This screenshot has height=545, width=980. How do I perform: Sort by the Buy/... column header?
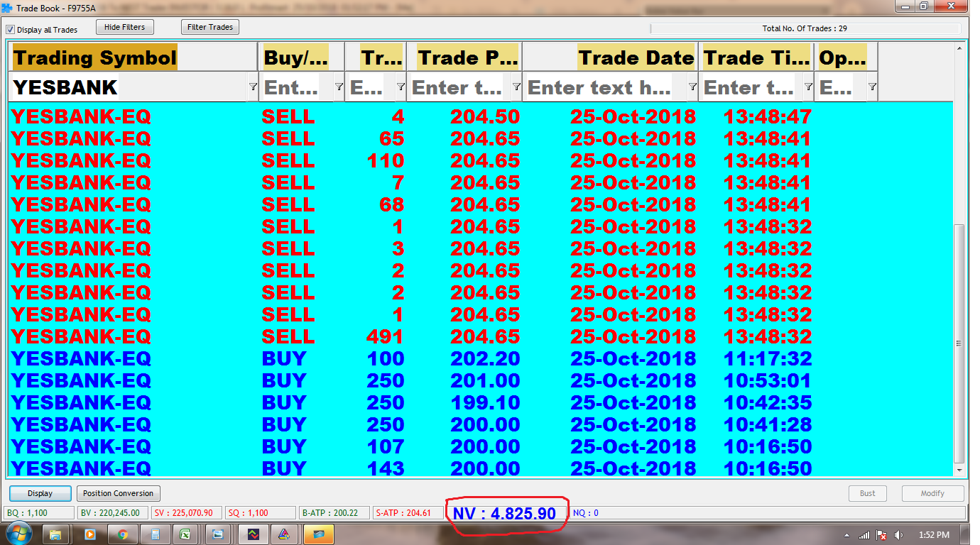301,57
